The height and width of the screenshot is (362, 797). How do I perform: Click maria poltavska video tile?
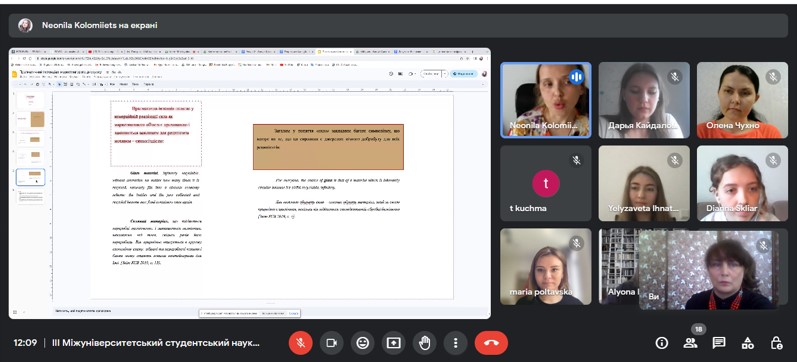(545, 266)
